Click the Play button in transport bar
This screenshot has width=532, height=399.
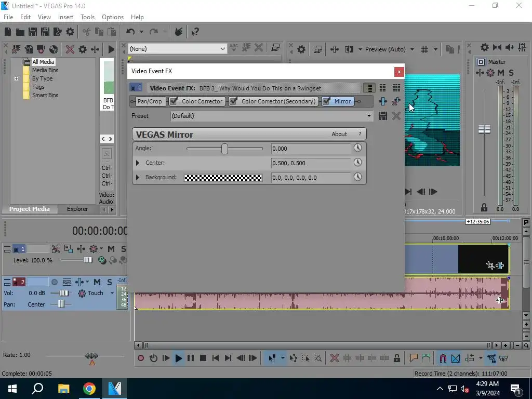(179, 358)
